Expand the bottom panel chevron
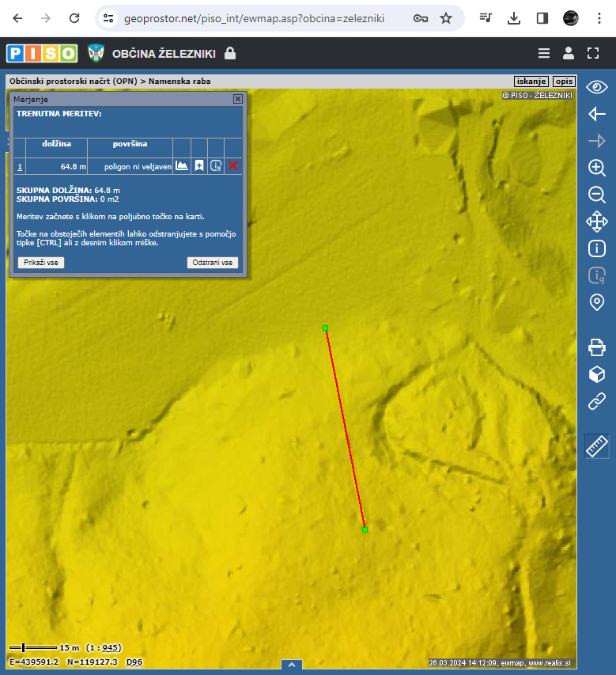This screenshot has width=616, height=675. (x=291, y=666)
